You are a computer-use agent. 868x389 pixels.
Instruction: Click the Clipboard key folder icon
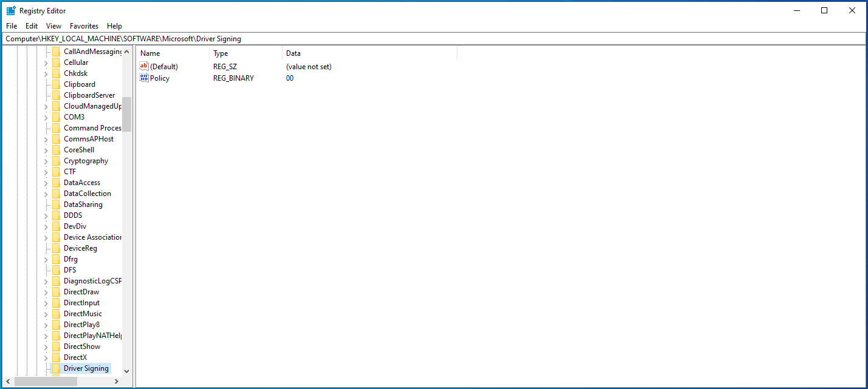[56, 84]
